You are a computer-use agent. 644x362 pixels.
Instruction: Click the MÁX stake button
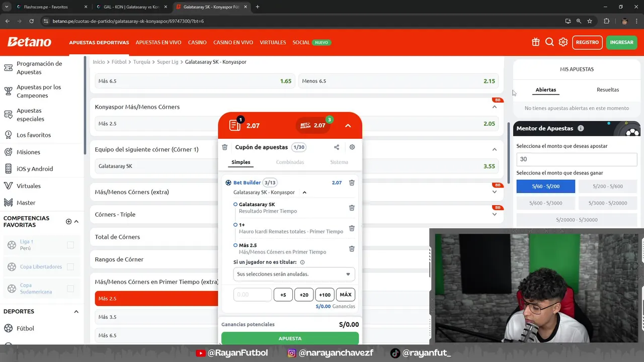click(x=346, y=295)
